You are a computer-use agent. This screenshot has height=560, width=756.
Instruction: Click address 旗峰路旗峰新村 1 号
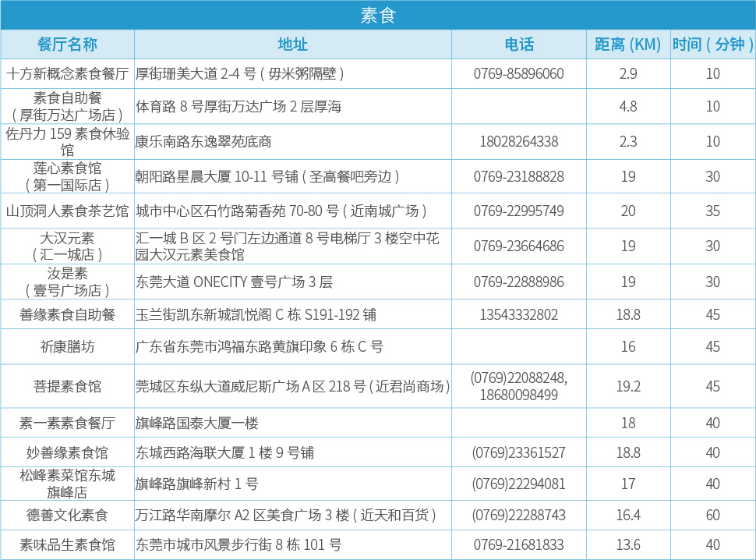point(196,484)
